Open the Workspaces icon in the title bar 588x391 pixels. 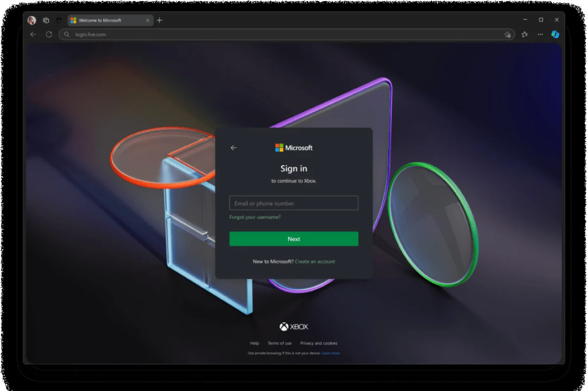(x=46, y=20)
